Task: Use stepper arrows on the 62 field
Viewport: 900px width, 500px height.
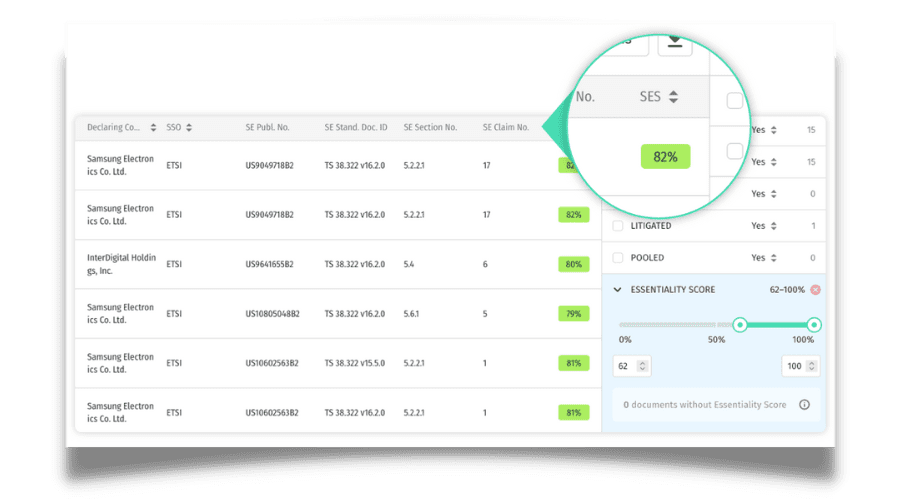Action: point(642,366)
